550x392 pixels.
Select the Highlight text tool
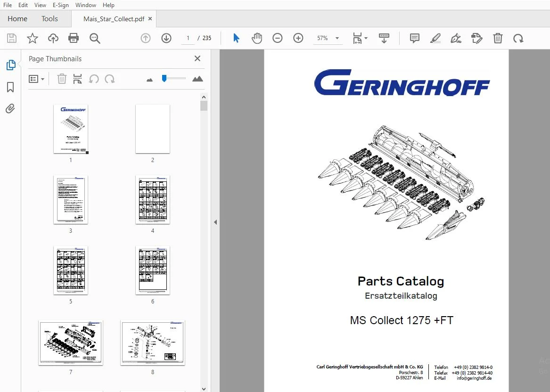pos(435,38)
